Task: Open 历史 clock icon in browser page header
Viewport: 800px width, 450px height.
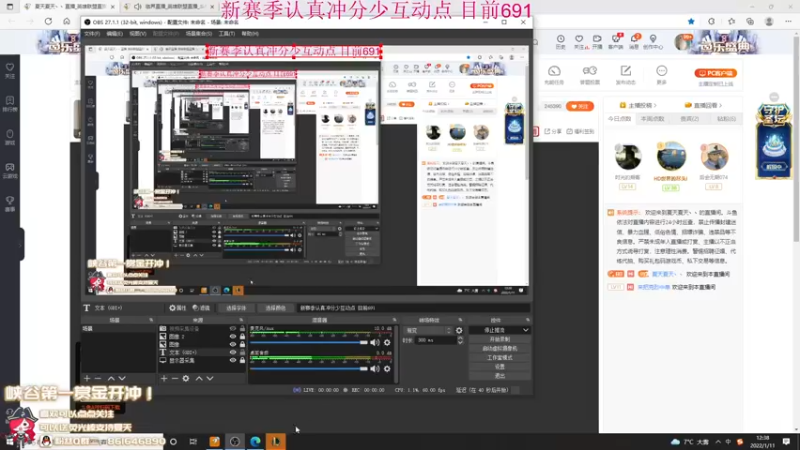Action: [561, 41]
